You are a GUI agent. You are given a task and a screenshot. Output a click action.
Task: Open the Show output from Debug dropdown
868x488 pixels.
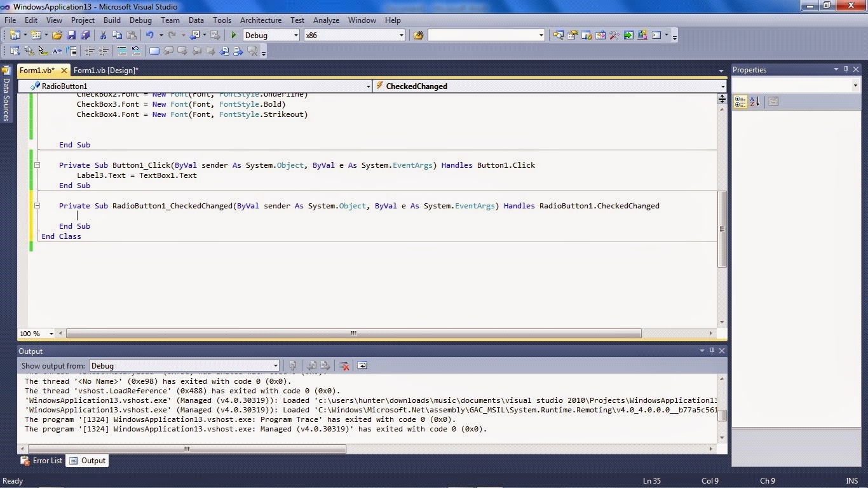pos(275,365)
